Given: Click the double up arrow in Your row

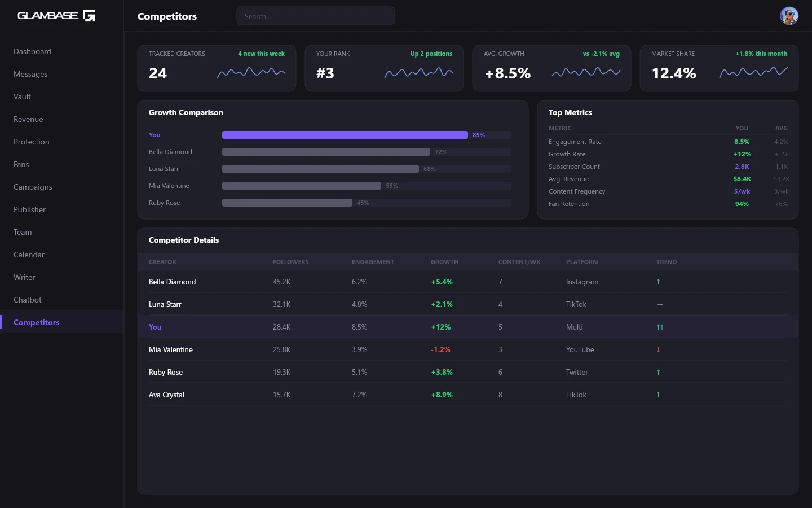Looking at the screenshot, I should 660,327.
